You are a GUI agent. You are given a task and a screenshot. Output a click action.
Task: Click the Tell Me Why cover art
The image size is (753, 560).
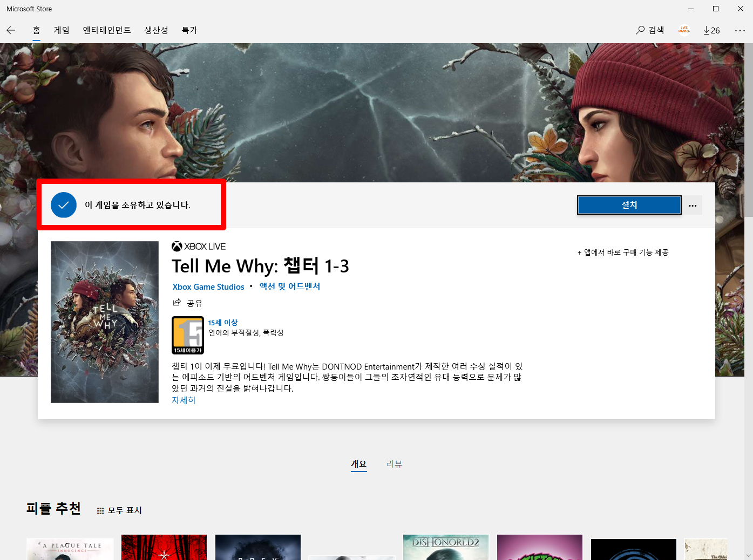click(105, 322)
